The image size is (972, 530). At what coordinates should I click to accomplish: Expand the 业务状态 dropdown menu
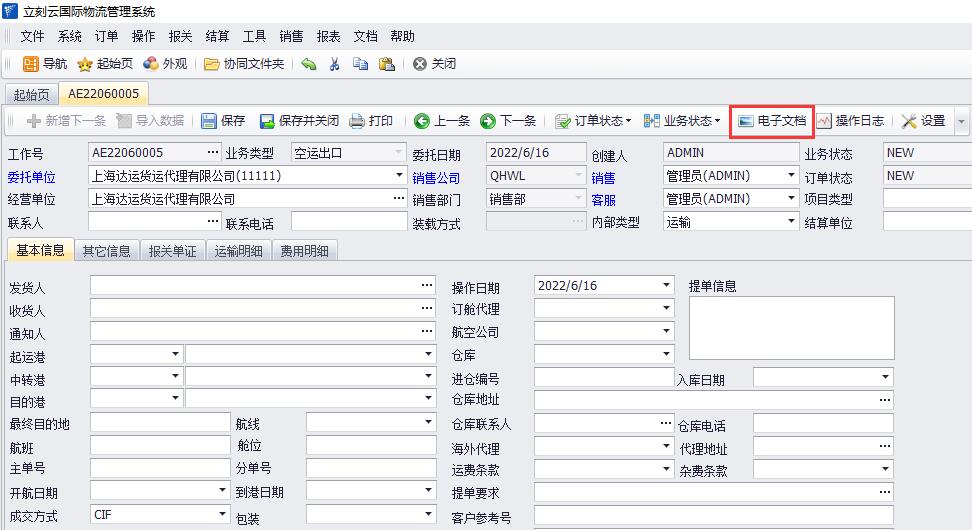(682, 121)
